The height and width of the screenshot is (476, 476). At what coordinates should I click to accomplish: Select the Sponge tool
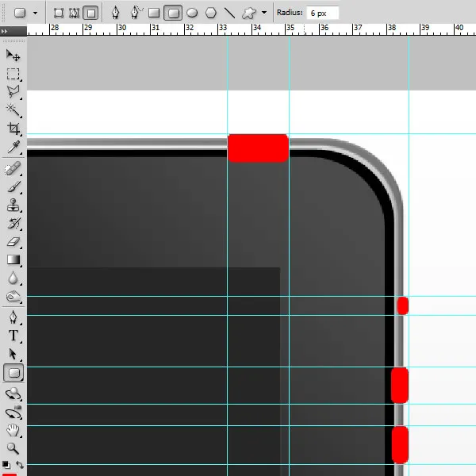pyautogui.click(x=13, y=296)
